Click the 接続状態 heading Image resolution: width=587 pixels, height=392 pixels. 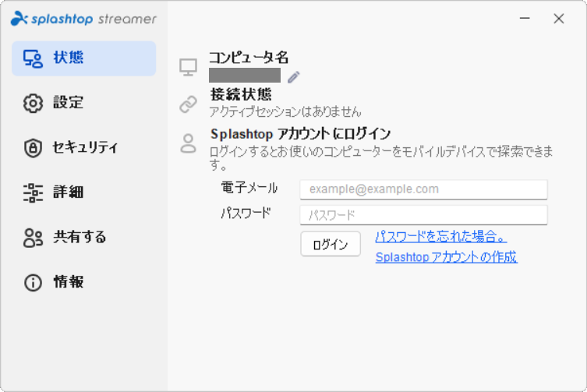pos(241,94)
